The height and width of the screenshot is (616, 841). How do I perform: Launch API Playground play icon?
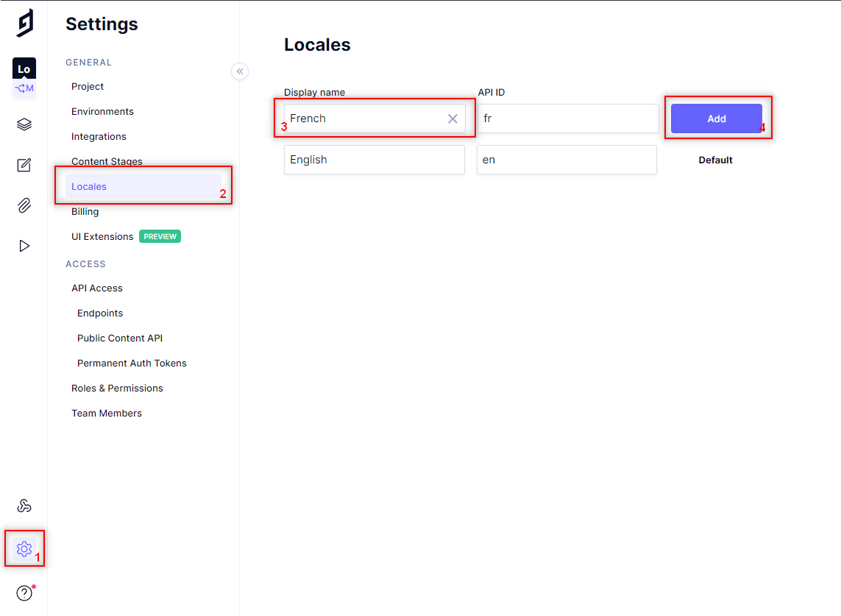coord(24,246)
